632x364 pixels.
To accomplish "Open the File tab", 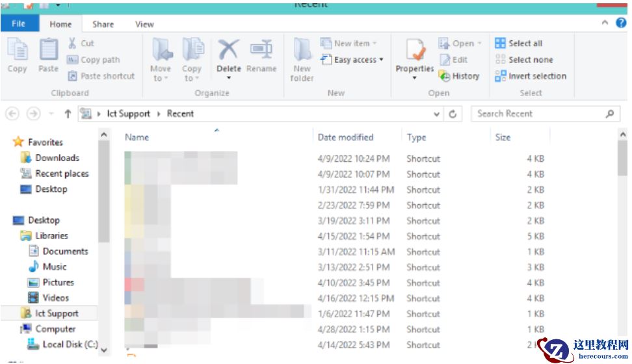I will [x=19, y=24].
